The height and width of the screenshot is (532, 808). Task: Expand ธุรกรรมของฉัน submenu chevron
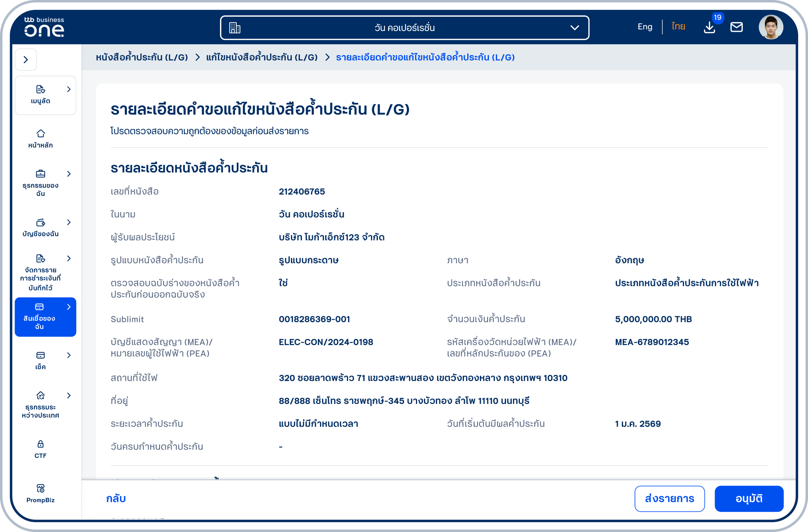coord(69,174)
